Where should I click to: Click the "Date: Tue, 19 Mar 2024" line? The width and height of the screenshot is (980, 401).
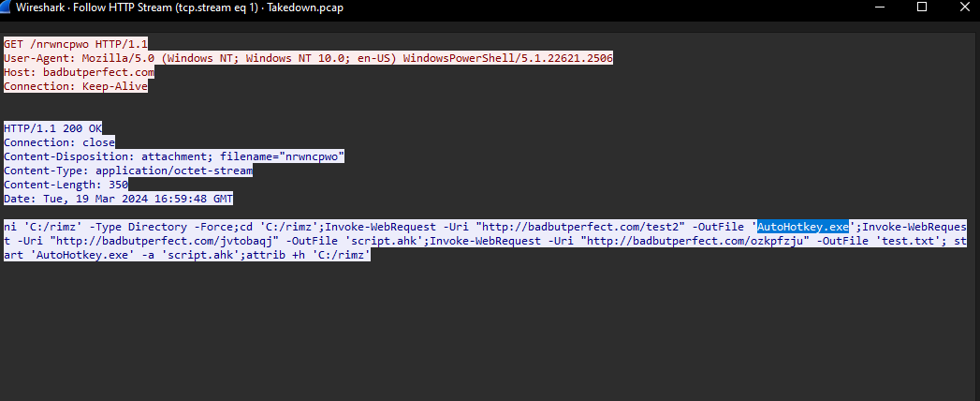click(118, 200)
